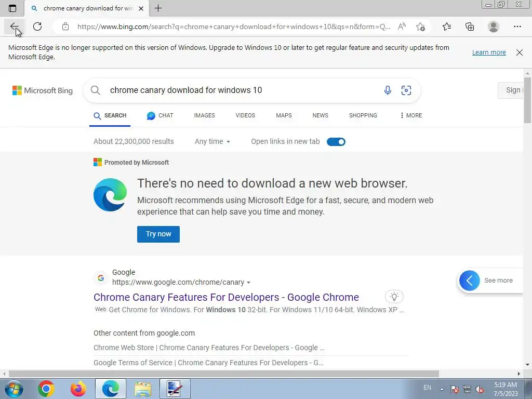Show hidden system tray icons arrow
Viewport: 532px width, 399px height.
point(442,389)
